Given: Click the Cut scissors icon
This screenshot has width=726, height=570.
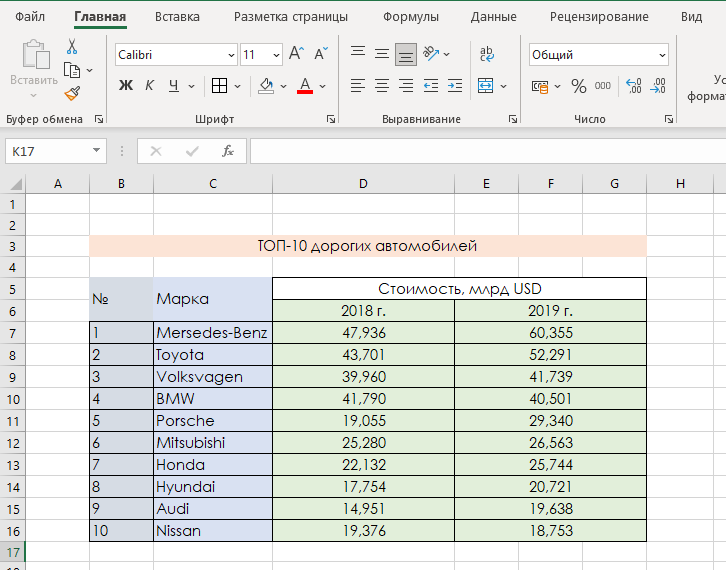Looking at the screenshot, I should [x=72, y=47].
